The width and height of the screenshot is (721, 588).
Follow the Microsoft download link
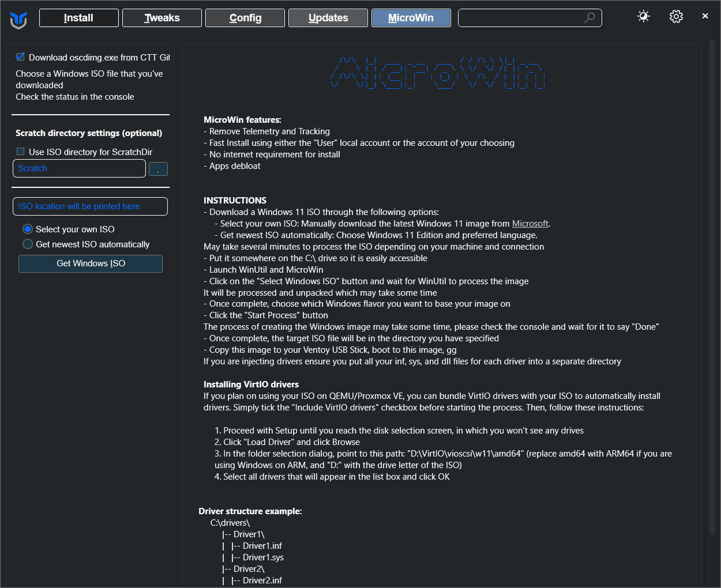[530, 224]
